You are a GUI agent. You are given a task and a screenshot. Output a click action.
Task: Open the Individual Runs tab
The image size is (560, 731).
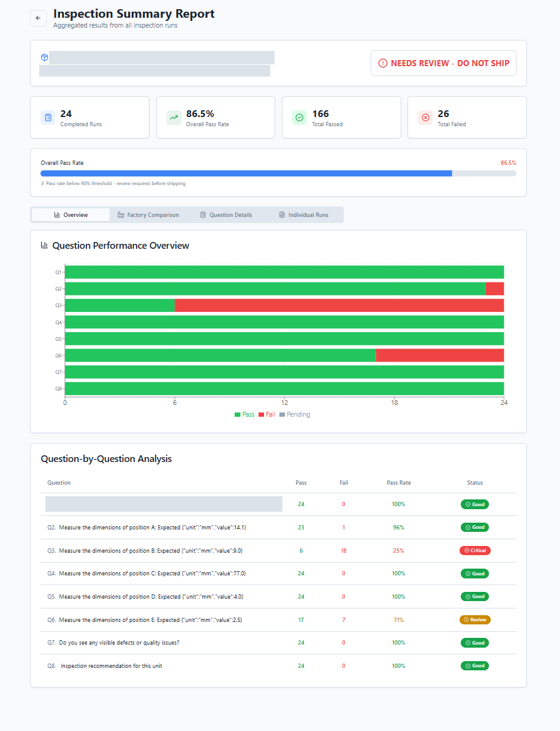pos(303,215)
